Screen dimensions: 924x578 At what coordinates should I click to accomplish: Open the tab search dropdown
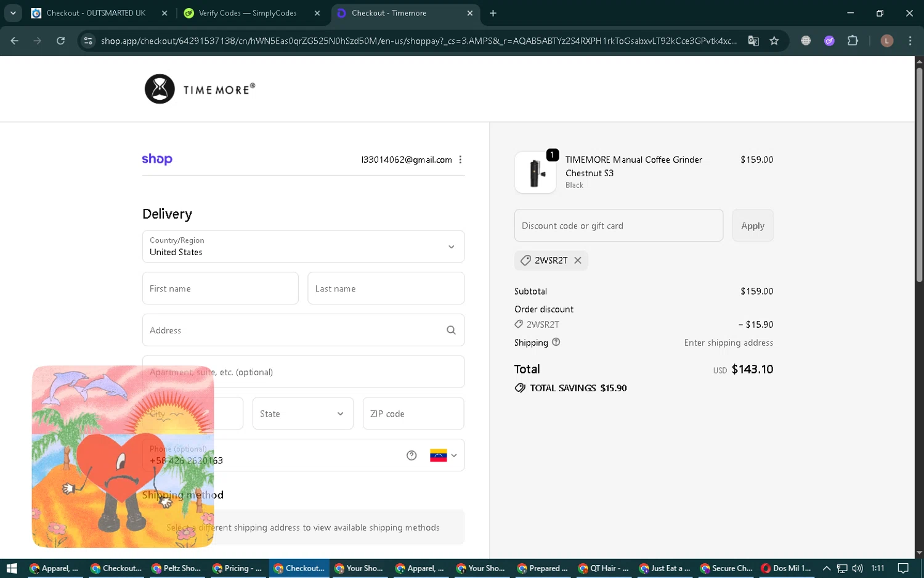12,13
